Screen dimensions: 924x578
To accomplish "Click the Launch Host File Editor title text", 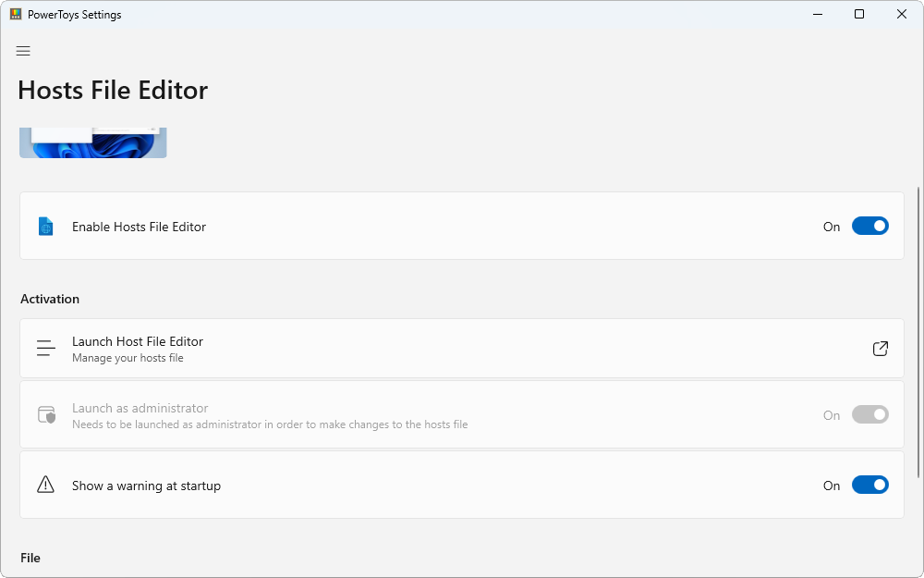I will (138, 341).
